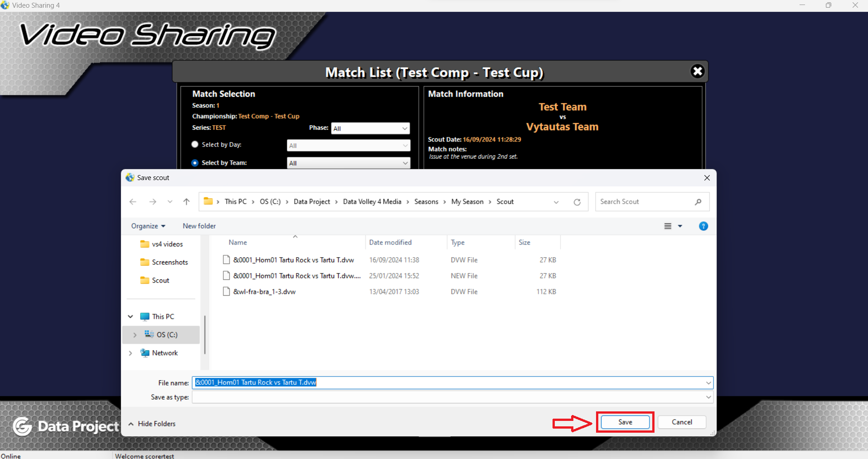Open the Select by Team dropdown
The height and width of the screenshot is (459, 868).
click(349, 163)
